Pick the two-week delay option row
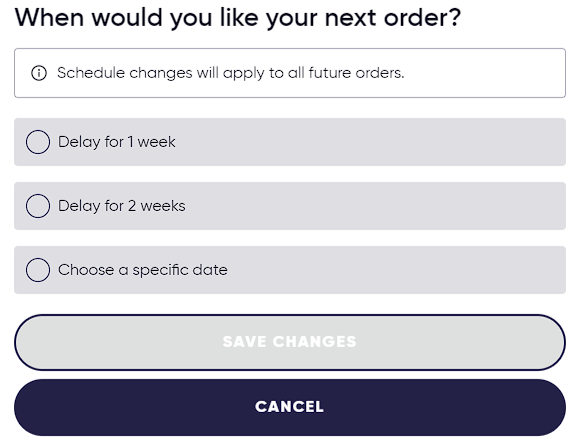The width and height of the screenshot is (578, 447). tap(290, 206)
